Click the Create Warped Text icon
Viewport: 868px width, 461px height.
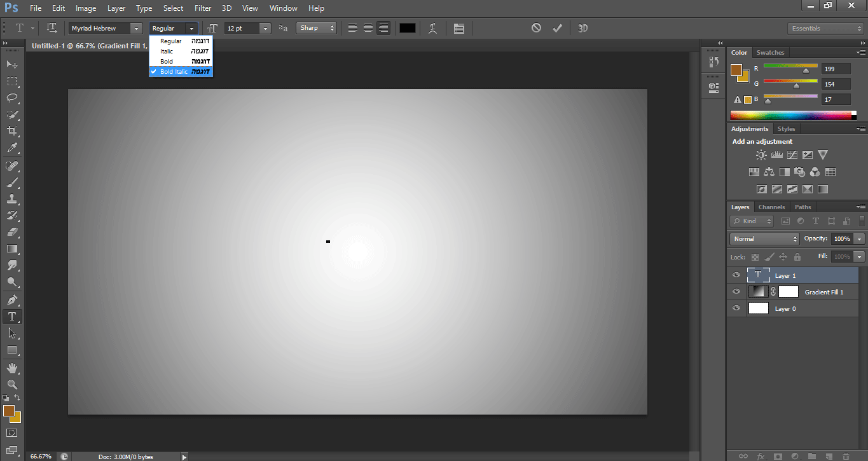click(432, 28)
